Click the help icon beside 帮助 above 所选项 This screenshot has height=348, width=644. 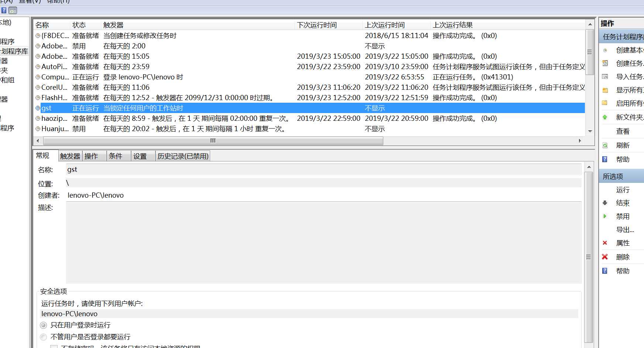click(605, 159)
